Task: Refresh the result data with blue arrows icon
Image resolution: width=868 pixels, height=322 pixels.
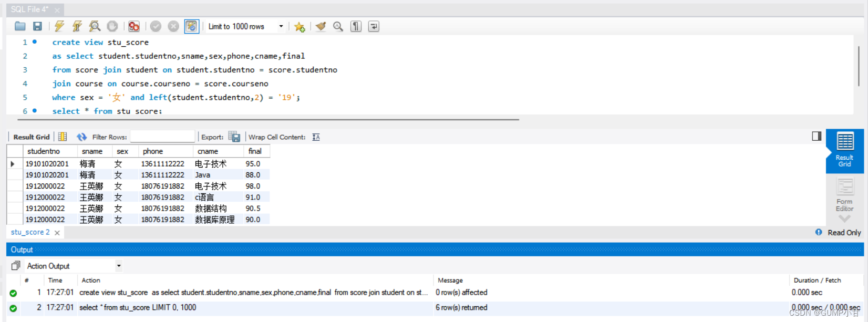Action: [81, 137]
